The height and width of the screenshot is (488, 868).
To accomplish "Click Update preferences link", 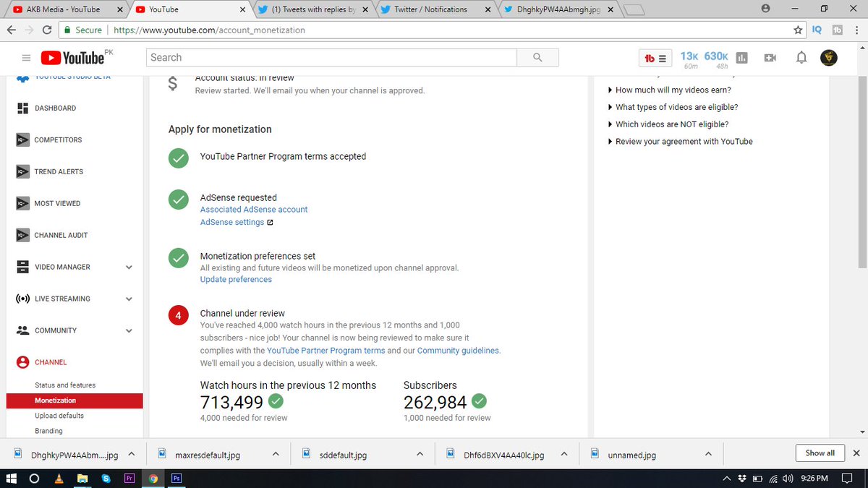I will pyautogui.click(x=236, y=280).
